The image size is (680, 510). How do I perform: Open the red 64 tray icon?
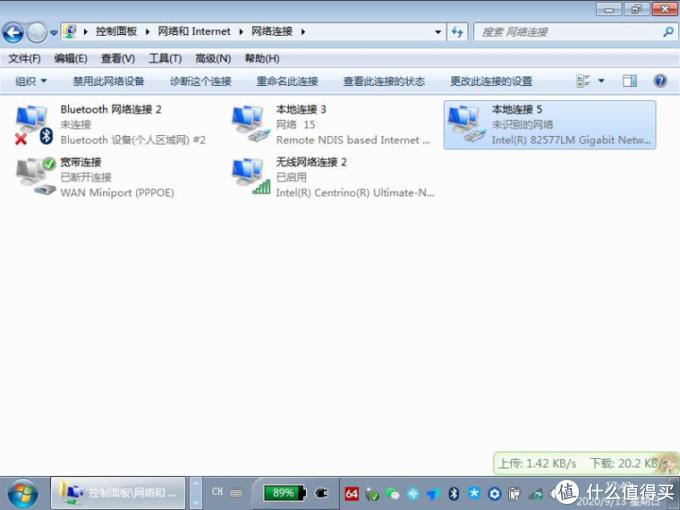[x=351, y=494]
